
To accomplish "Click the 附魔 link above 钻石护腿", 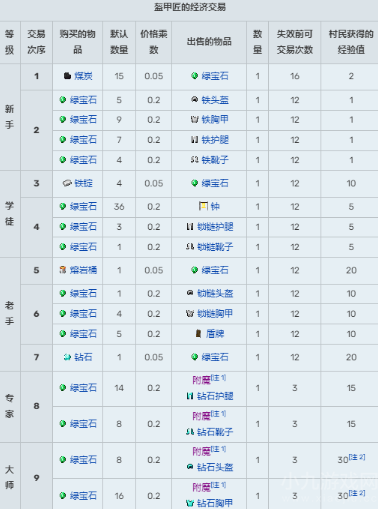I will click(x=201, y=380).
